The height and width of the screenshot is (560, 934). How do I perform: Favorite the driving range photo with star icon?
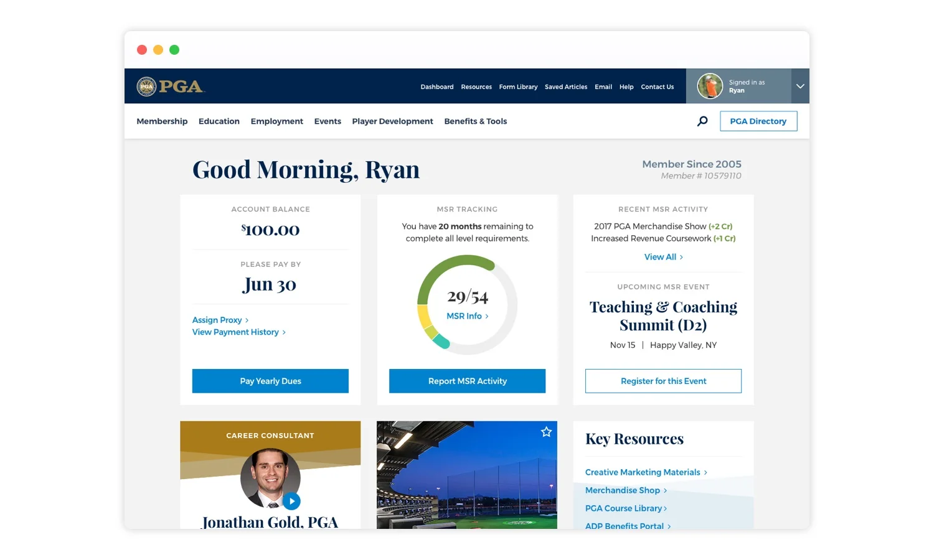[546, 432]
